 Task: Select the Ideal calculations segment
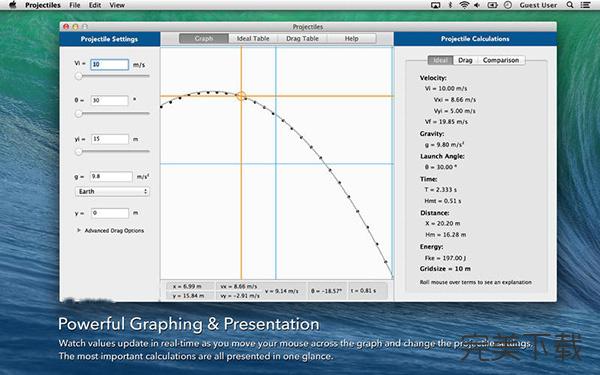[440, 60]
